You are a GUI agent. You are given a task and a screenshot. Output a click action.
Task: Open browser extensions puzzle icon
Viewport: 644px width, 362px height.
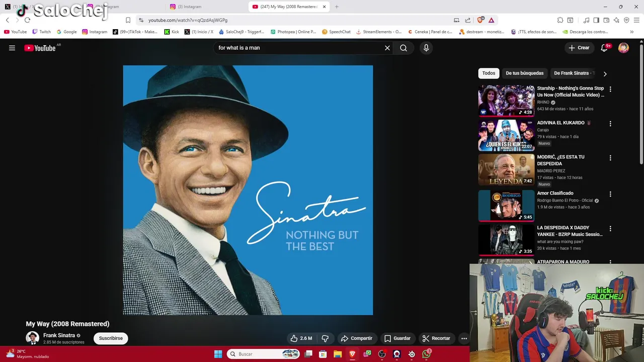(x=560, y=20)
